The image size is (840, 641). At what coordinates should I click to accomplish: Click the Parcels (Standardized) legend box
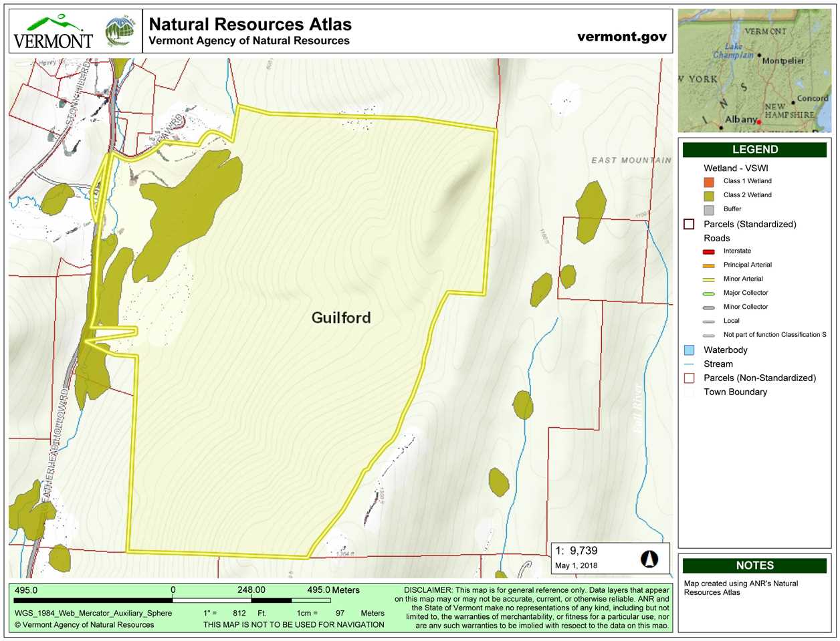(689, 224)
